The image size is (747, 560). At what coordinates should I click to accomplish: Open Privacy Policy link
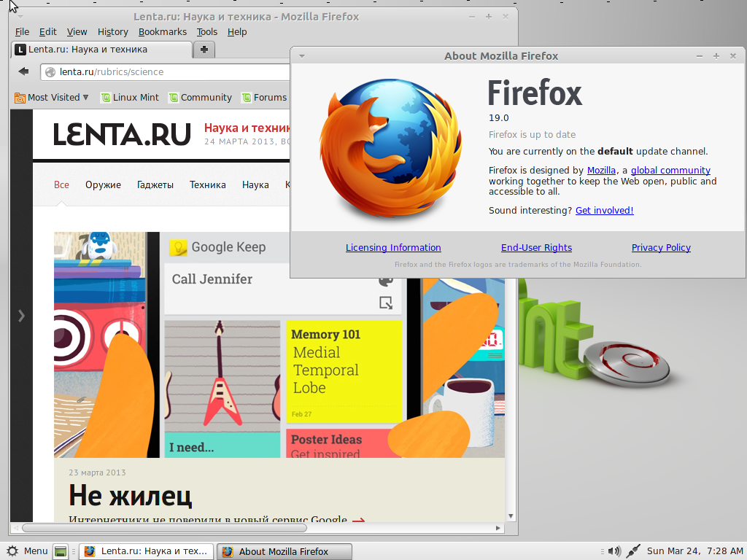pos(661,248)
